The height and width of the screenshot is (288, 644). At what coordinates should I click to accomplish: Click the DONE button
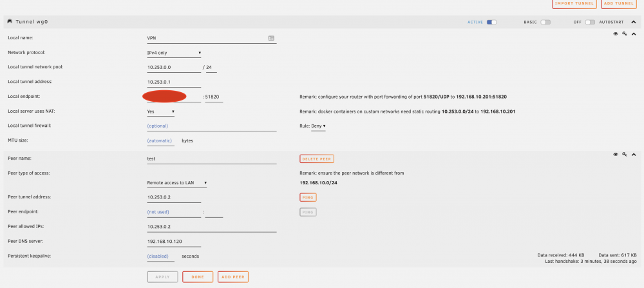[198, 277]
